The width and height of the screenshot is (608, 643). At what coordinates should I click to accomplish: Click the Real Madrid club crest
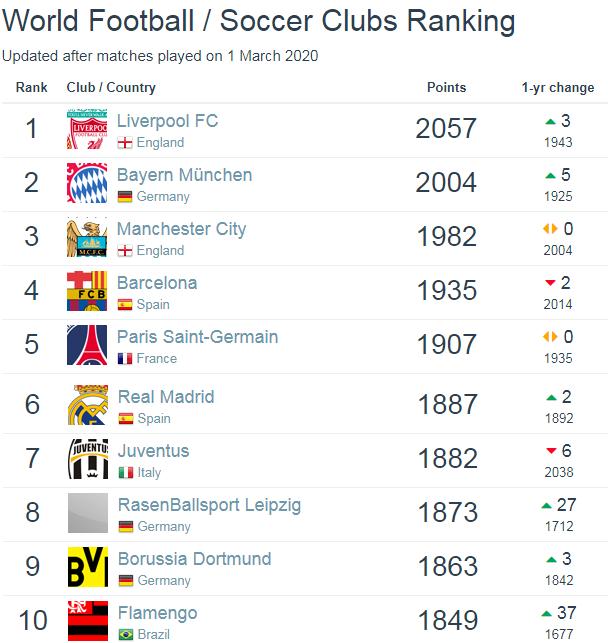click(87, 405)
